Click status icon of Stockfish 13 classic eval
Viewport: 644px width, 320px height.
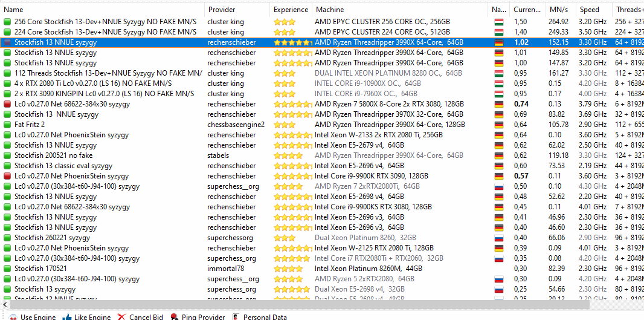(7, 166)
